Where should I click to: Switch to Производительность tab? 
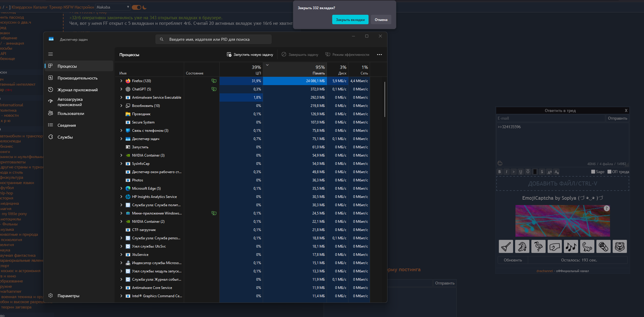(x=79, y=78)
